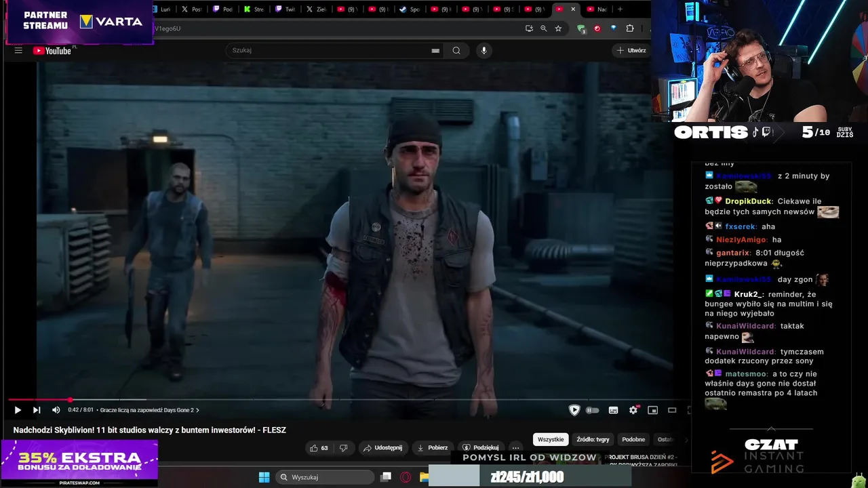This screenshot has height=488, width=868.
Task: Skip to the next video
Action: (x=37, y=410)
